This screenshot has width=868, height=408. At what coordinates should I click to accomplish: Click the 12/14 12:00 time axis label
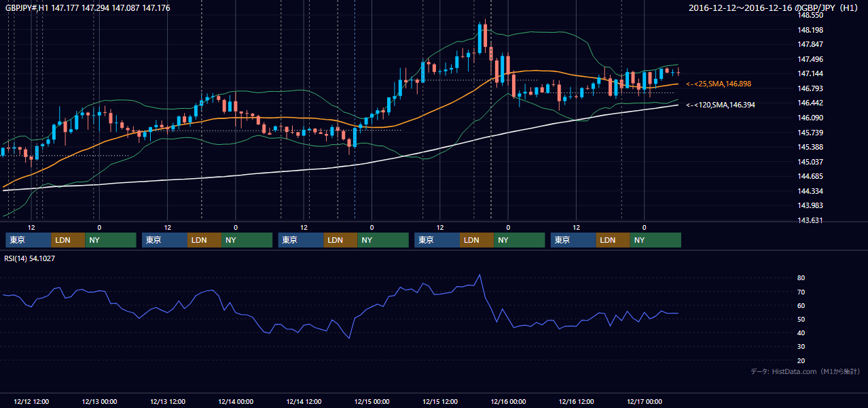304,401
